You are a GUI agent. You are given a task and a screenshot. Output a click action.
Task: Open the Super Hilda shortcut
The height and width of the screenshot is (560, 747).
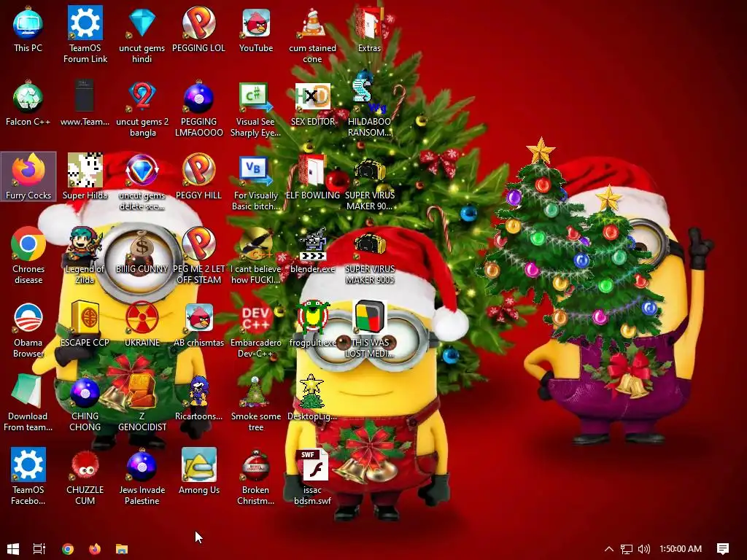click(x=85, y=176)
